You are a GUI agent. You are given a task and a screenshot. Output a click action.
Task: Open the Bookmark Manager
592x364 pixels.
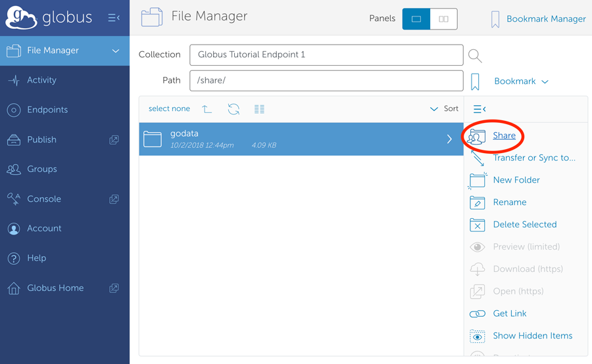tap(546, 19)
